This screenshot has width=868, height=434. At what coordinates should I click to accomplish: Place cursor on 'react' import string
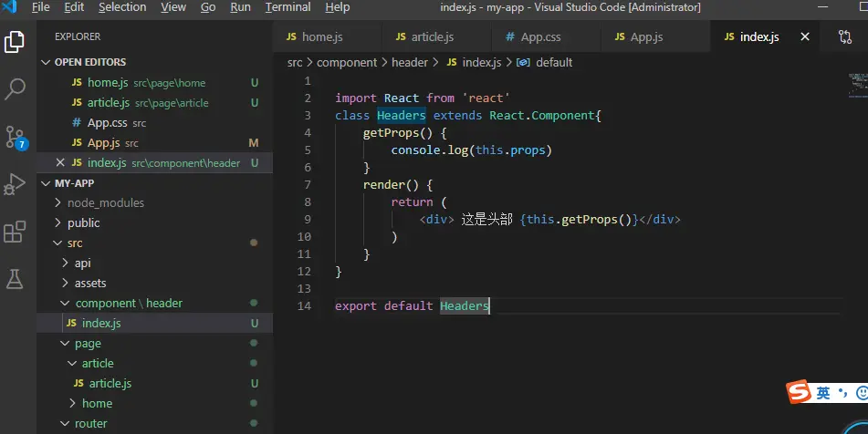point(486,98)
